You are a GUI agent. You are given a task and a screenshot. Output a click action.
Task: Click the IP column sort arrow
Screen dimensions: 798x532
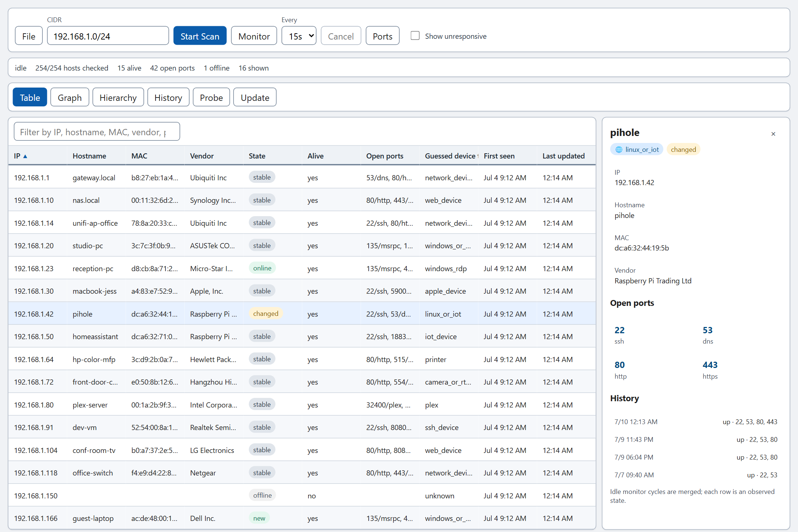click(x=25, y=156)
